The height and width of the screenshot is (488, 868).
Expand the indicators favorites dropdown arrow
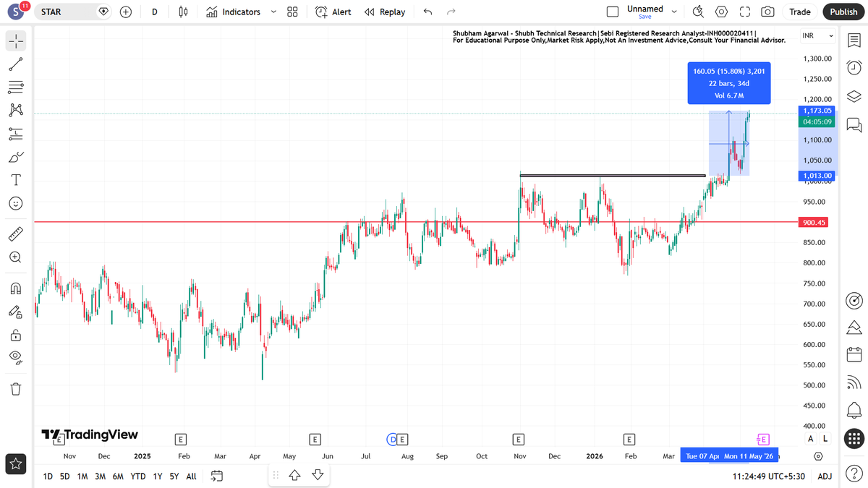click(x=273, y=12)
